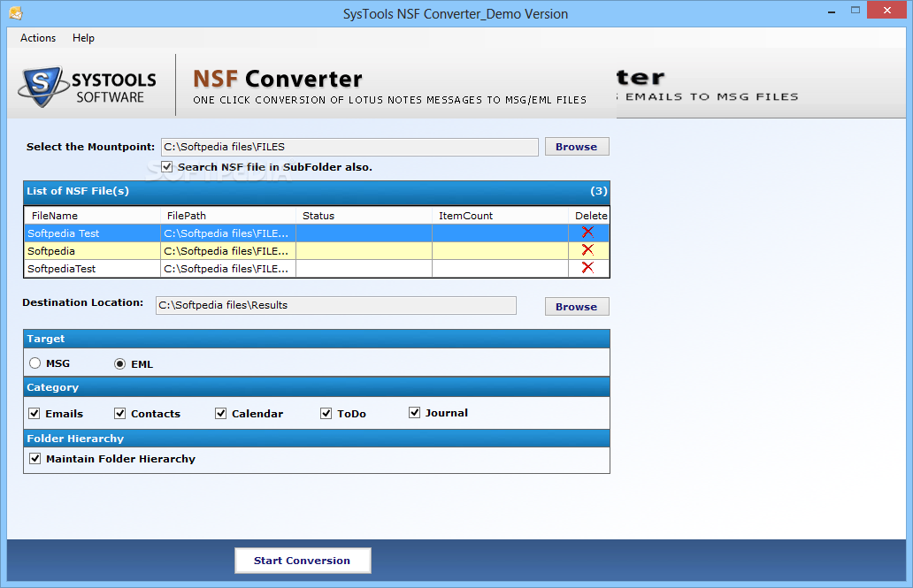The width and height of the screenshot is (913, 588).
Task: Start Conversion of NSF files
Action: 303,561
